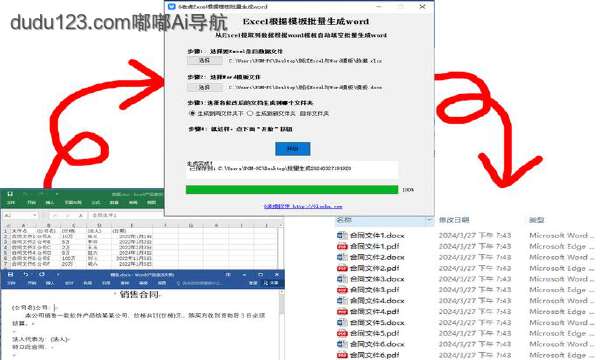Click the Word save icon in title bar

tap(10, 274)
